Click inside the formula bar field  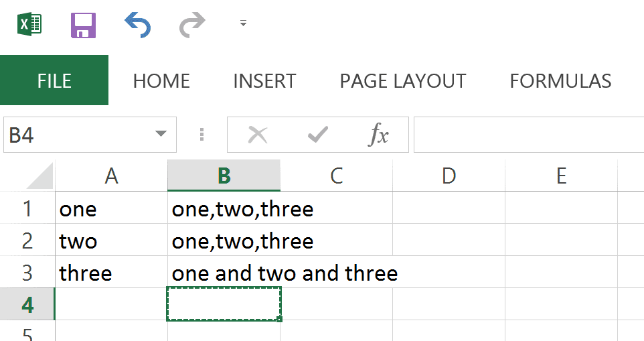click(529, 135)
